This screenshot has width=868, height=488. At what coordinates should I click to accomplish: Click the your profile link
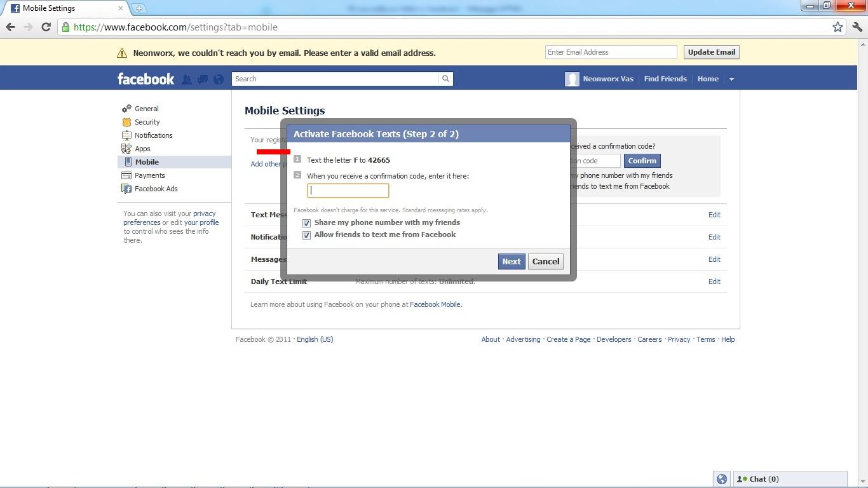coord(201,222)
